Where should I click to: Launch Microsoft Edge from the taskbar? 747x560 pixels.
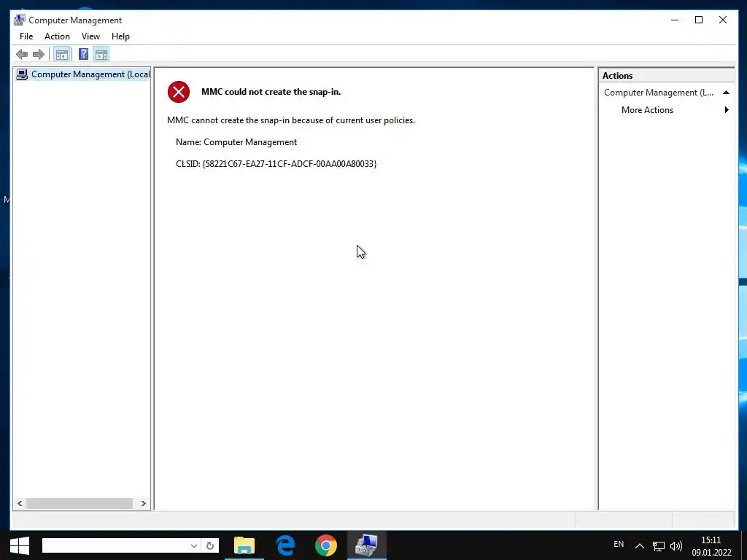[x=285, y=545]
